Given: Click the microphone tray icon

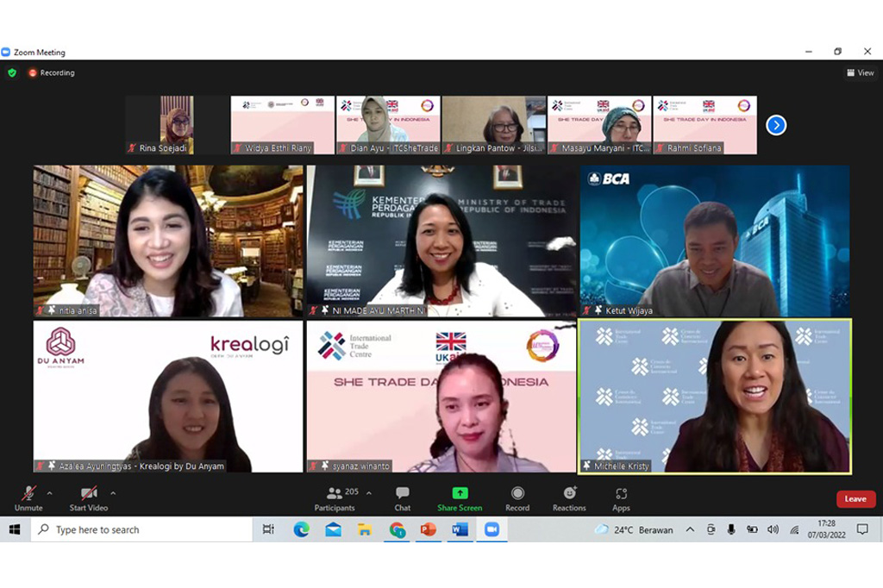Looking at the screenshot, I should pyautogui.click(x=731, y=529).
